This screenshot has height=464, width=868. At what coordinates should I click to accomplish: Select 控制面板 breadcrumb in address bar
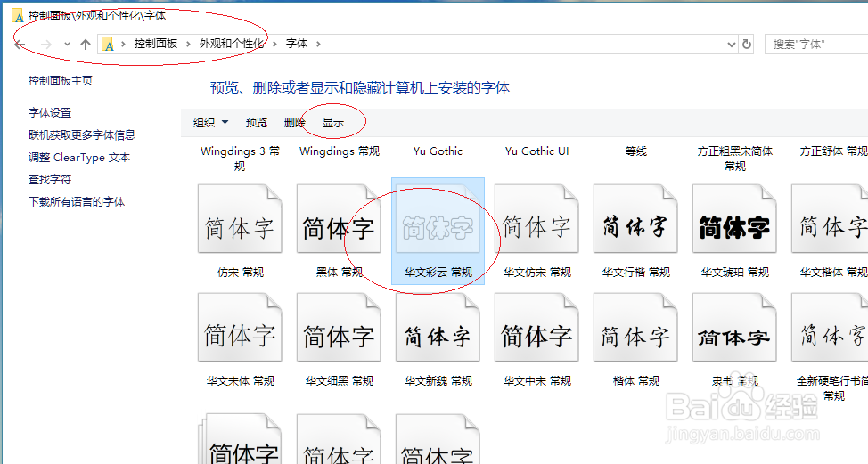pos(156,44)
